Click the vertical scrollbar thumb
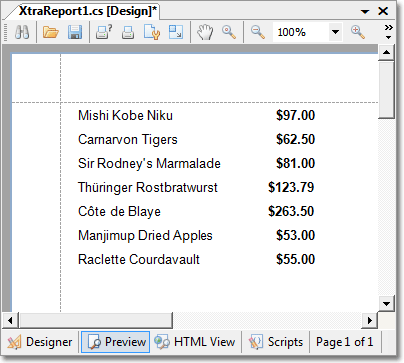Viewport: 404px width, 363px height. (387, 89)
